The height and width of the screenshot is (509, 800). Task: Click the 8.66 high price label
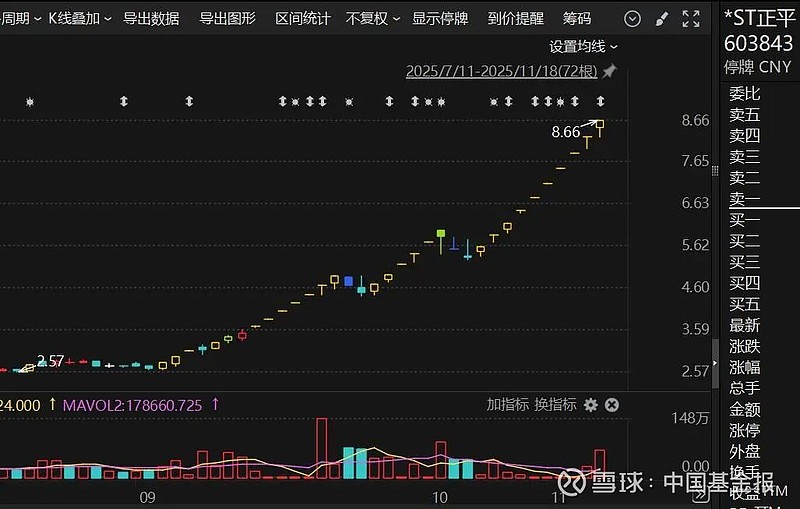coord(566,132)
